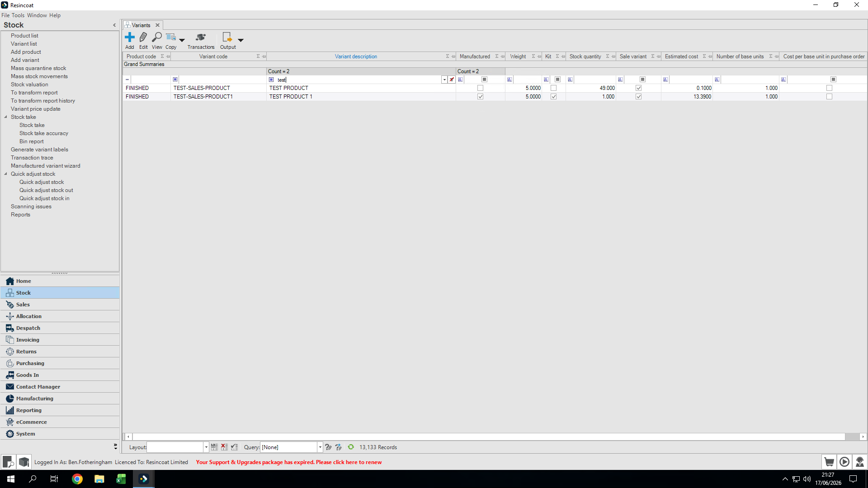Open the Tools menu
This screenshot has height=488, width=868.
(x=18, y=15)
